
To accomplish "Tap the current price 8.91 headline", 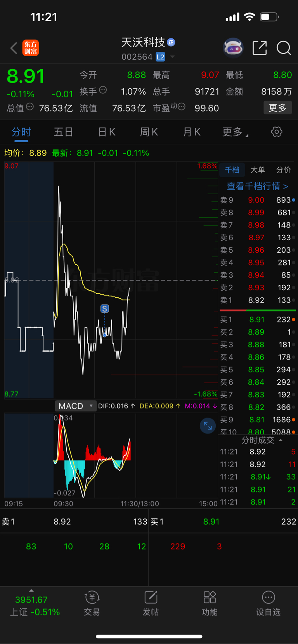I will 26,76.
